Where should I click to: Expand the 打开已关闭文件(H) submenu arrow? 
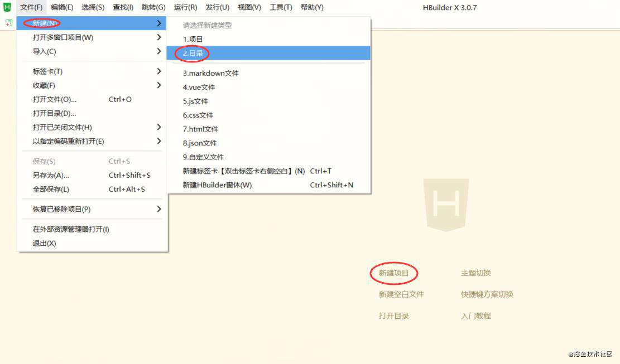pyautogui.click(x=158, y=127)
